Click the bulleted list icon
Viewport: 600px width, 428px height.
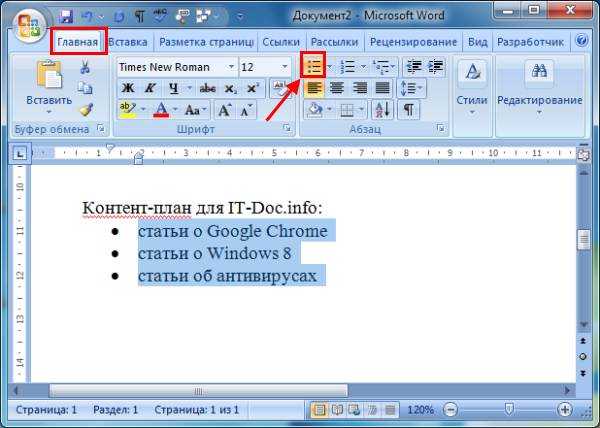pos(313,67)
